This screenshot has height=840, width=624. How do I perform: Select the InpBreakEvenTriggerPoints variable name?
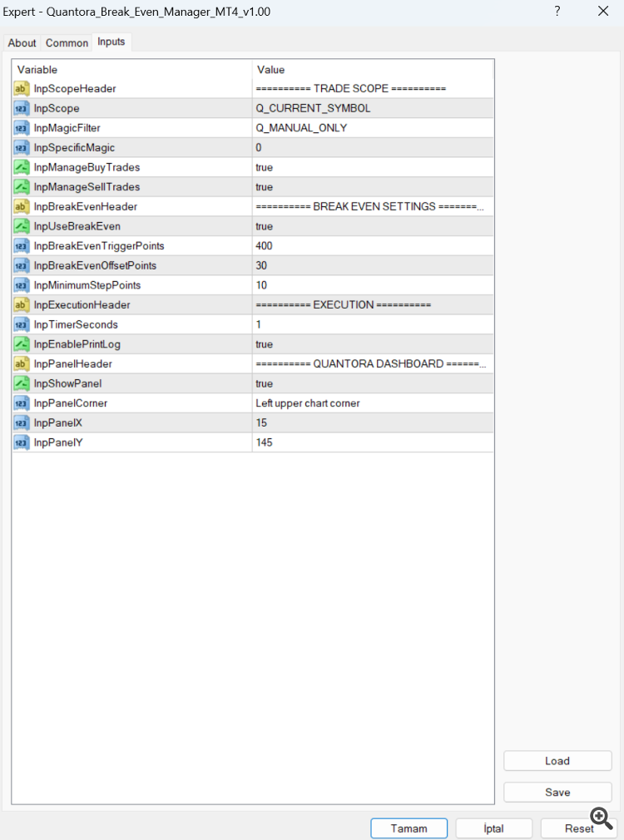pyautogui.click(x=99, y=246)
